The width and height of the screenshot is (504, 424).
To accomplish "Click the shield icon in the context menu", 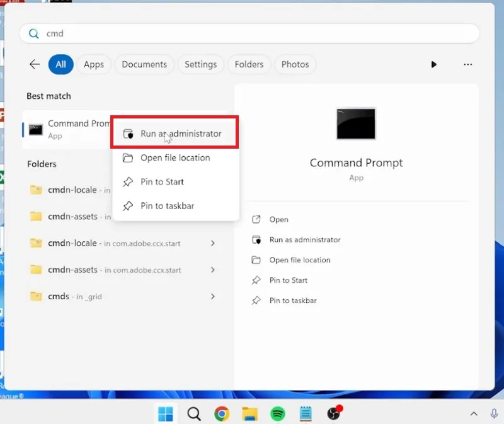I will 129,134.
